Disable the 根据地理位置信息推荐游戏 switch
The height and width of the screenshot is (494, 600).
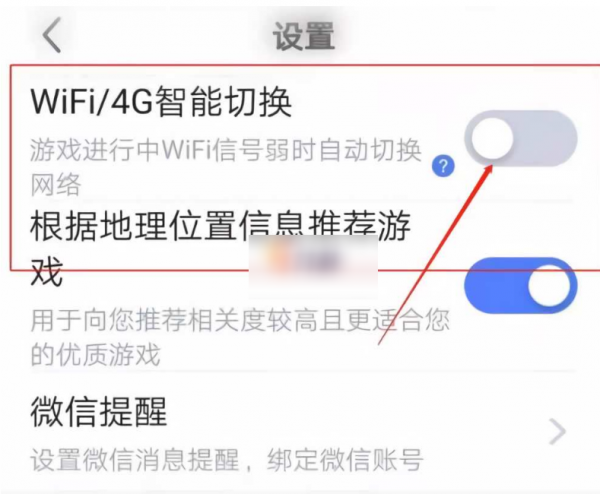(520, 285)
